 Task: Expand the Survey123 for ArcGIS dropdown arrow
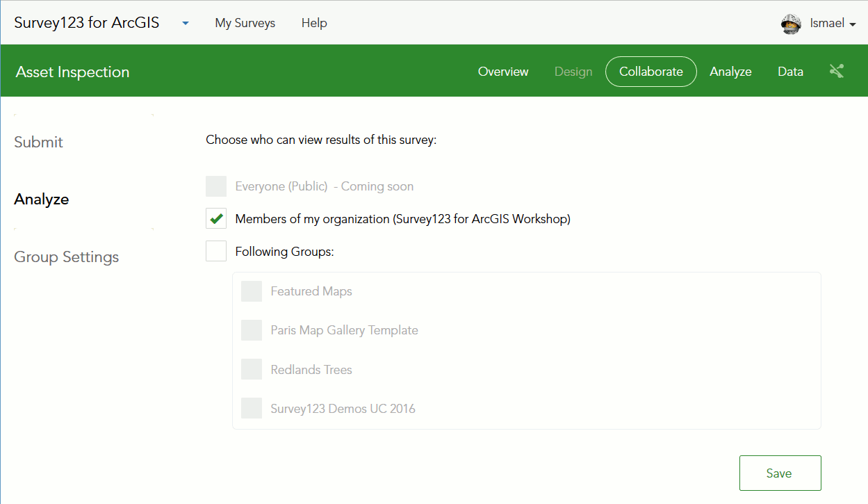point(186,24)
